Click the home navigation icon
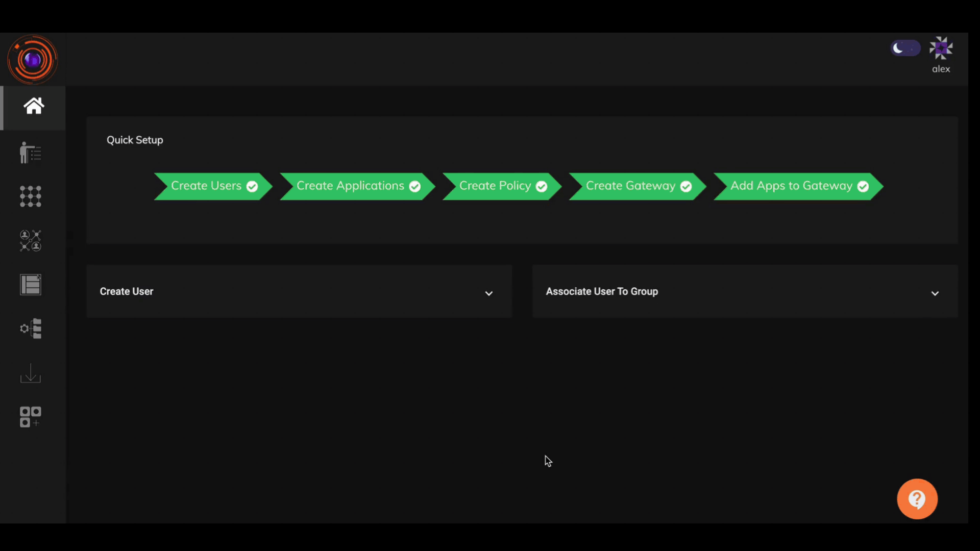 (x=33, y=106)
